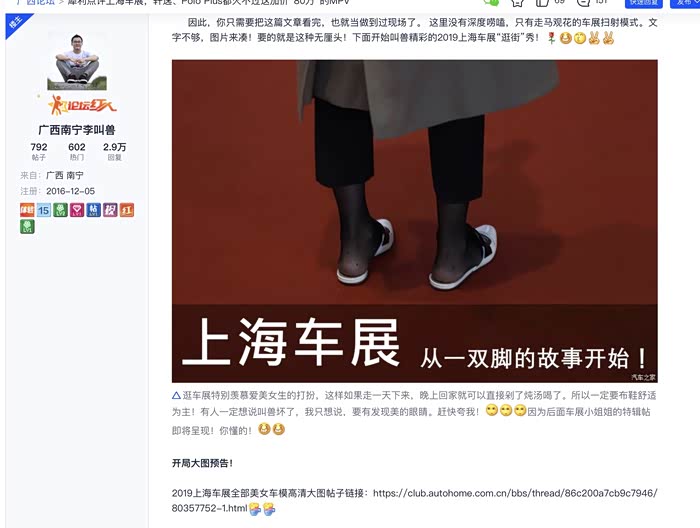700x528 pixels.
Task: Click the blue 快速回复 button
Action: (x=644, y=3)
